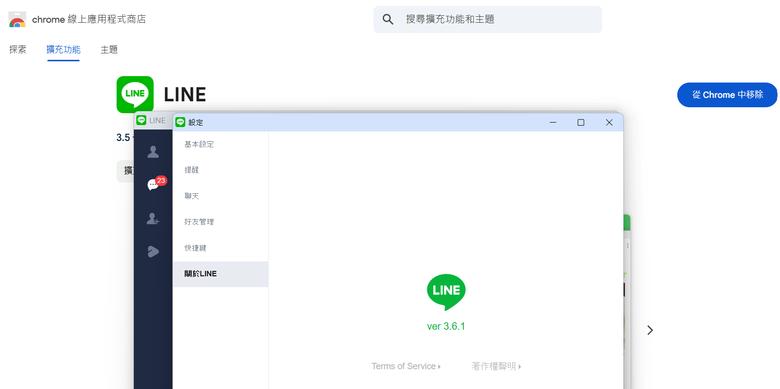Click the green LINE logo above version
This screenshot has width=780, height=389.
click(x=446, y=292)
